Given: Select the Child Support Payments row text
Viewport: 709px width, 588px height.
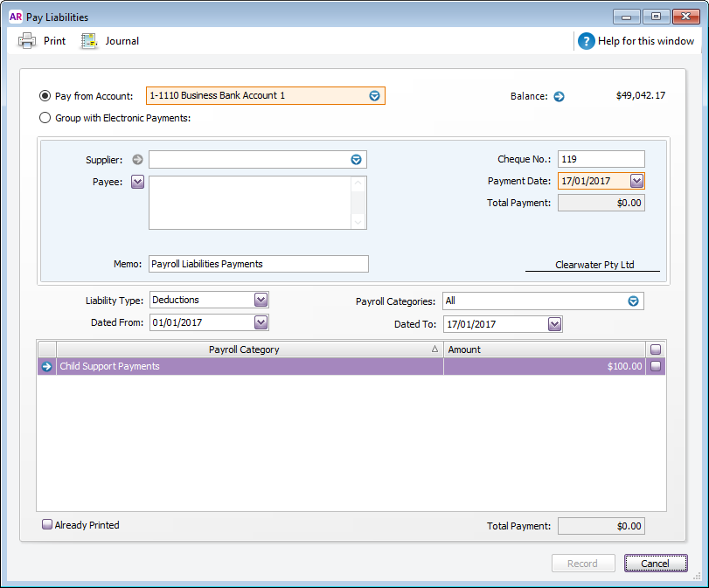Looking at the screenshot, I should pyautogui.click(x=110, y=366).
